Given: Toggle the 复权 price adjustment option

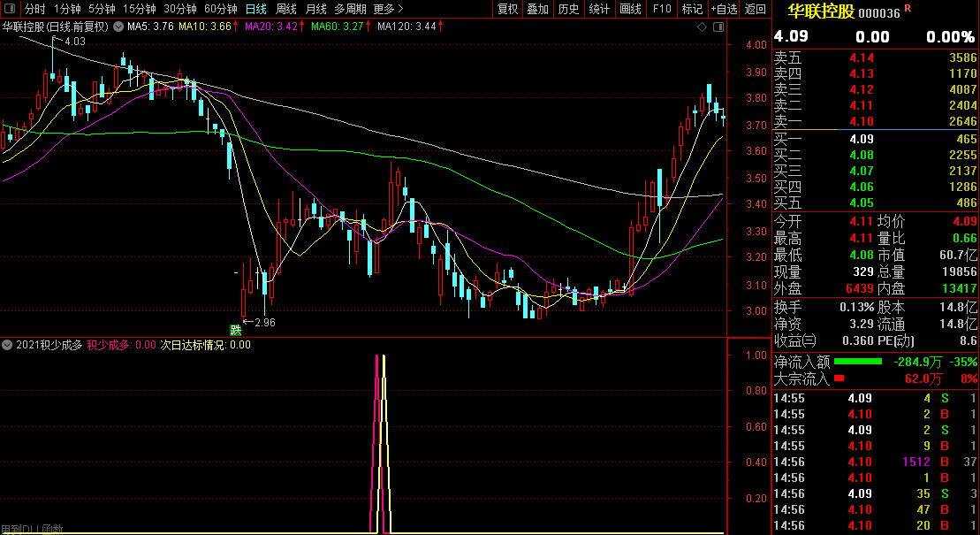Looking at the screenshot, I should click(x=508, y=9).
